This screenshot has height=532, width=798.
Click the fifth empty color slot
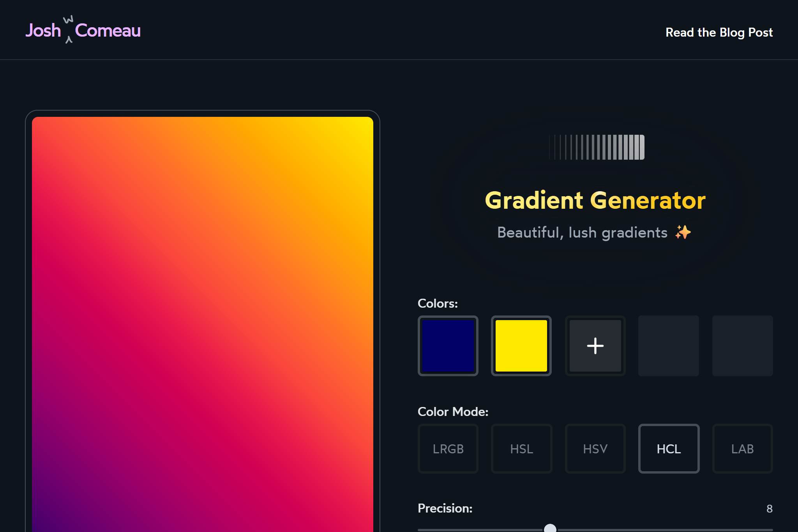pyautogui.click(x=742, y=346)
